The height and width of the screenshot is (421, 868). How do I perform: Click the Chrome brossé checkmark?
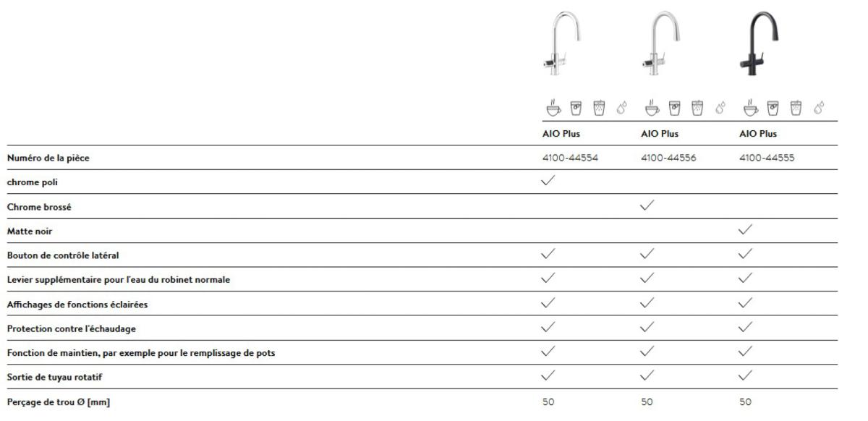(x=647, y=205)
